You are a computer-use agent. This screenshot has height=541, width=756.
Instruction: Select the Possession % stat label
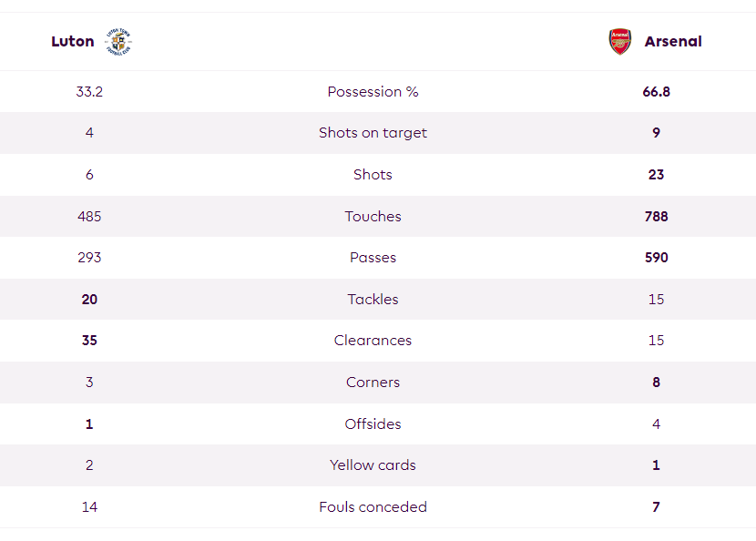(373, 92)
